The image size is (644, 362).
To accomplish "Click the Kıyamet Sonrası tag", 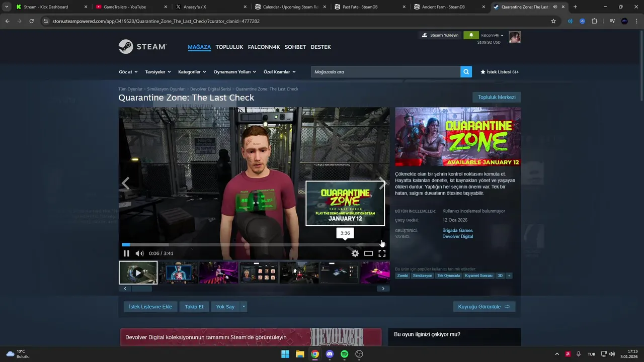I will point(478,276).
